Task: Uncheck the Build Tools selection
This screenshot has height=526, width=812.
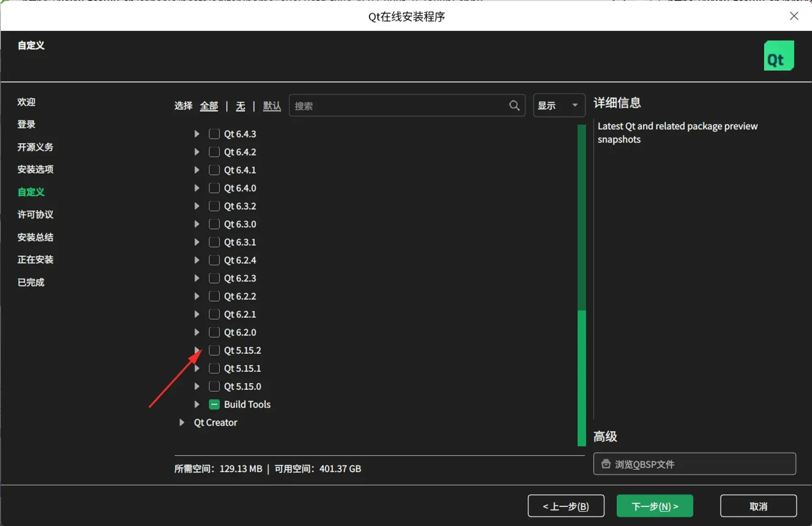Action: tap(214, 404)
